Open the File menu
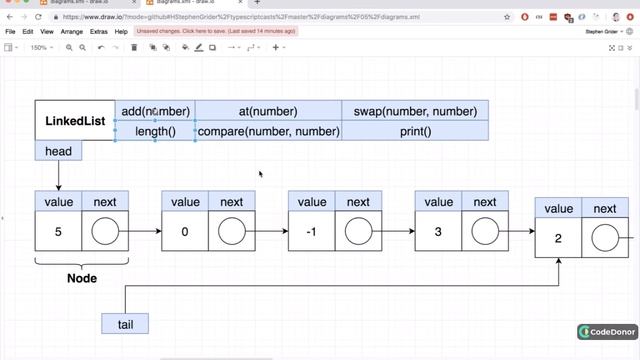The image size is (640, 360). coord(10,31)
